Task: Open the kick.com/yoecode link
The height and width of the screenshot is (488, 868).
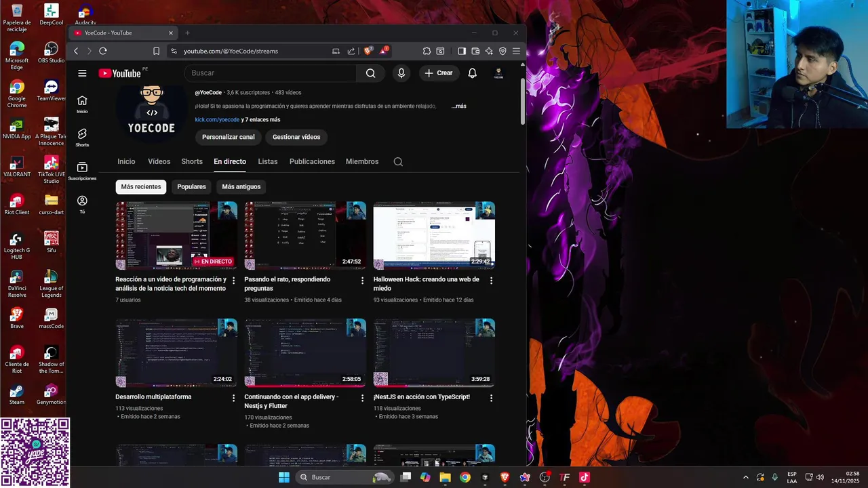Action: (217, 120)
